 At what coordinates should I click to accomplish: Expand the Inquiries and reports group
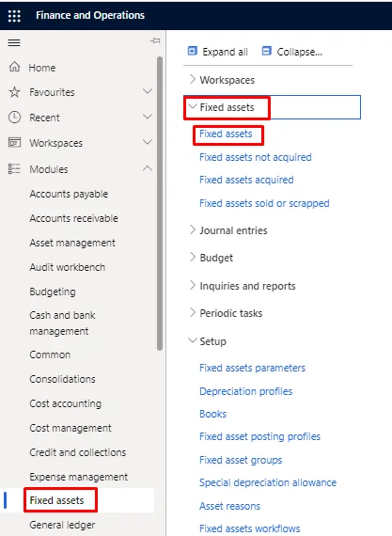193,285
